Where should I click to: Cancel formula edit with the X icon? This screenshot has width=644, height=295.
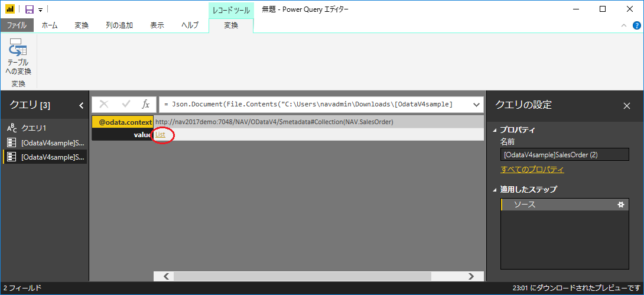[x=104, y=105]
